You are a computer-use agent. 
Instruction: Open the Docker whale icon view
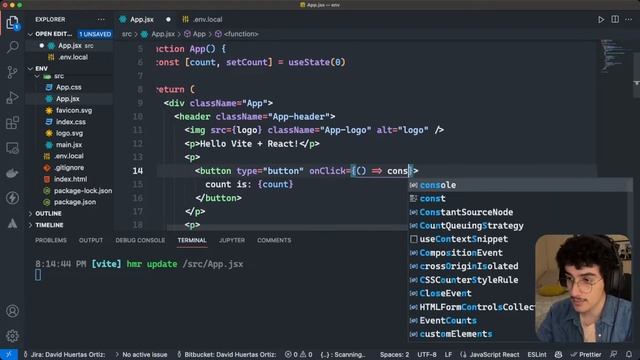click(x=12, y=173)
